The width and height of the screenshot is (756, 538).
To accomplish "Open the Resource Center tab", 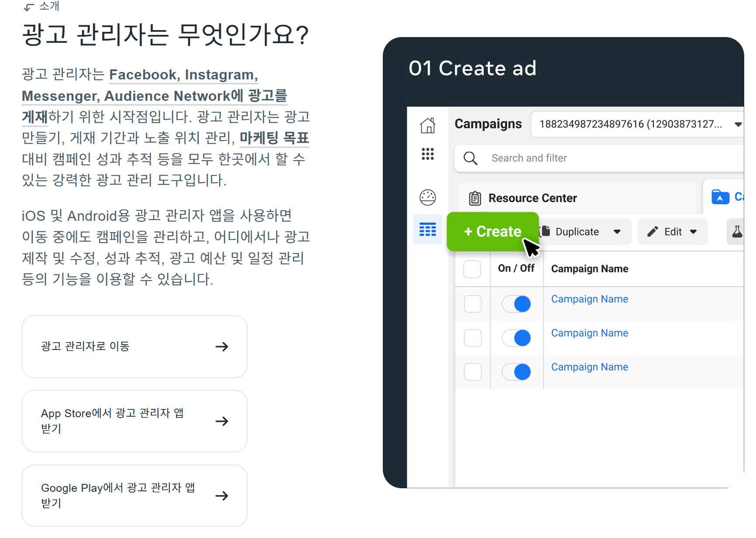I will (x=577, y=198).
